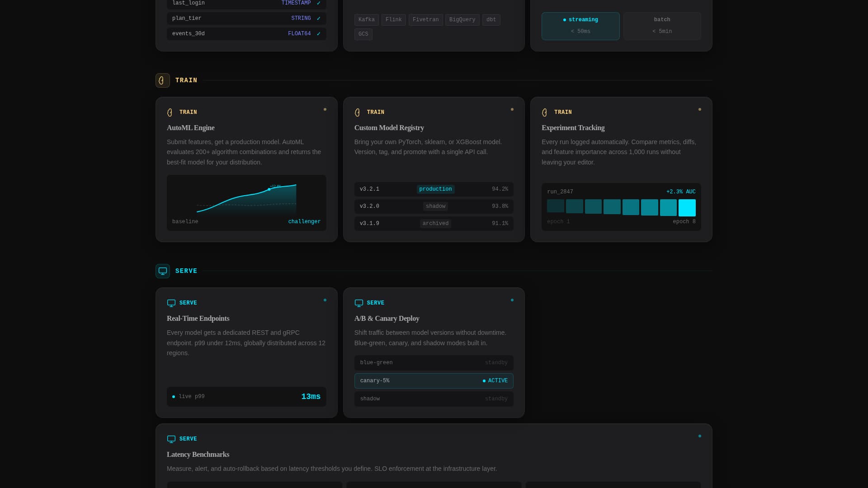The width and height of the screenshot is (868, 488).
Task: Click the monitor icon on Real-Time Endpoints card
Action: [x=171, y=303]
